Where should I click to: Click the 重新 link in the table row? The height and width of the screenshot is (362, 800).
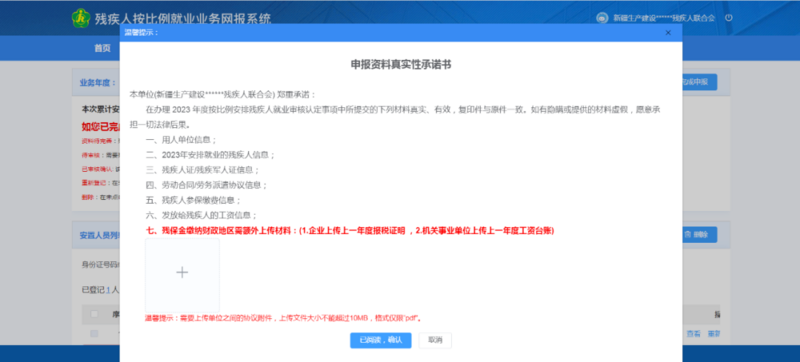(713, 334)
